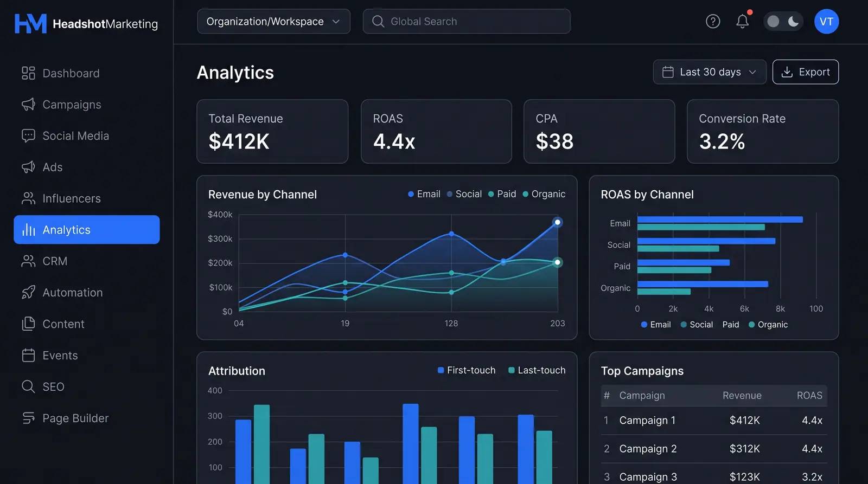
Task: Open the help question mark icon
Action: 713,21
